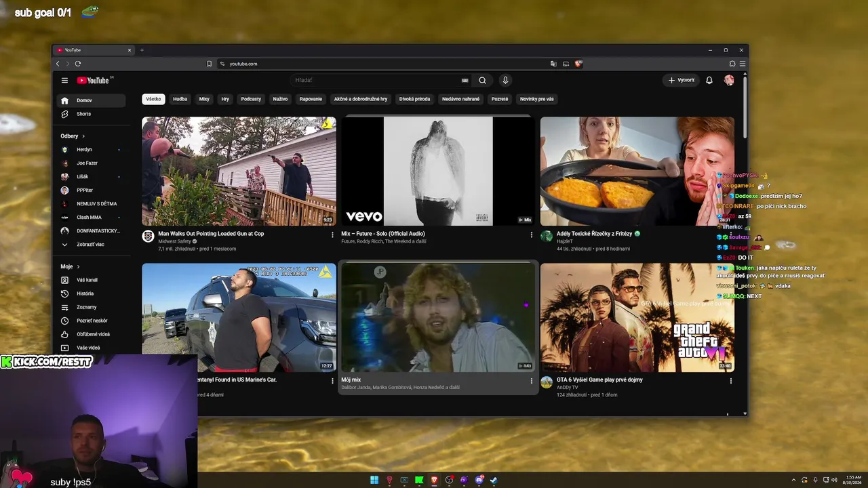Click the YouTube logo
Screen dimensions: 868x488
coord(94,80)
